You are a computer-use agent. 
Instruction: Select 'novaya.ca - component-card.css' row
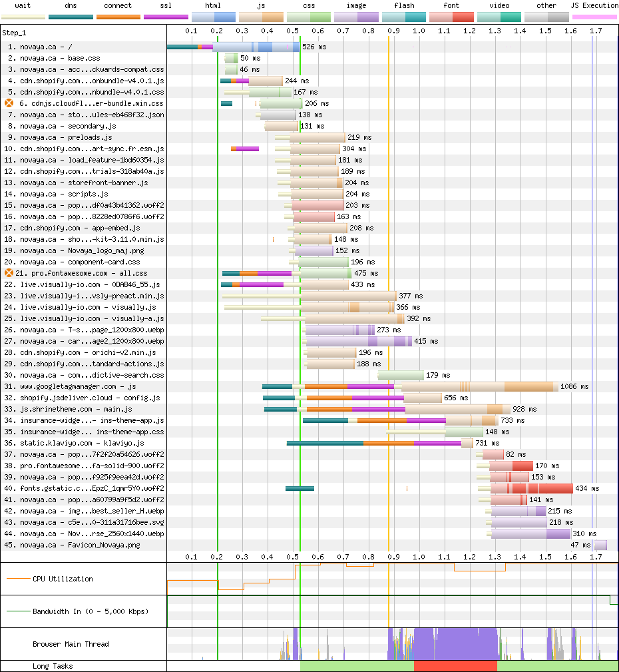(x=72, y=262)
